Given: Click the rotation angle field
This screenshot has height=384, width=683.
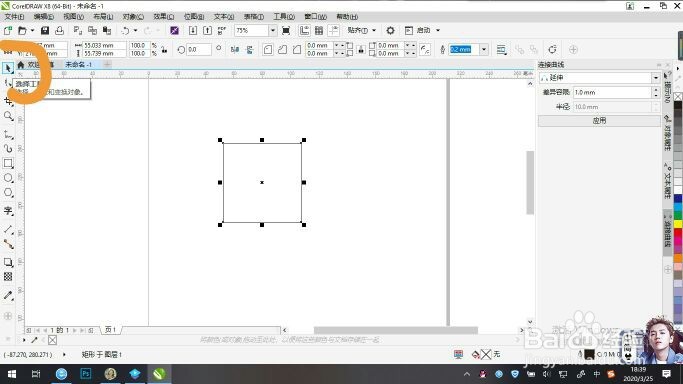Looking at the screenshot, I should tap(199, 49).
